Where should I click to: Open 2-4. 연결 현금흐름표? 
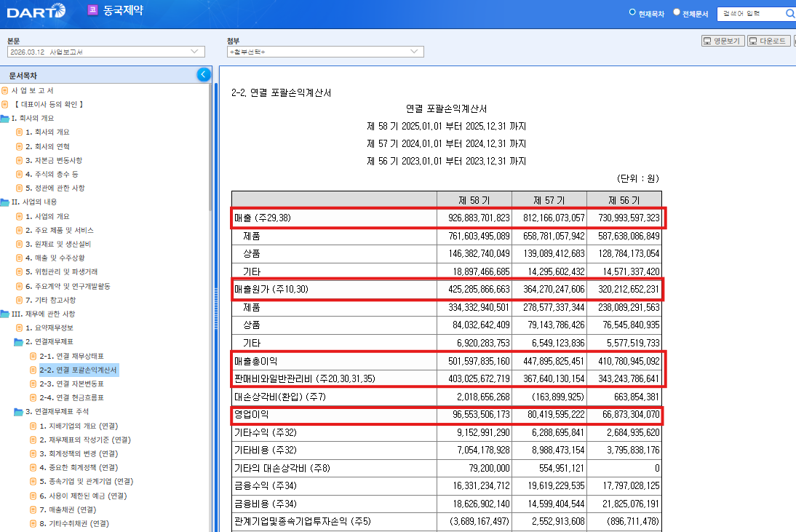[71, 398]
